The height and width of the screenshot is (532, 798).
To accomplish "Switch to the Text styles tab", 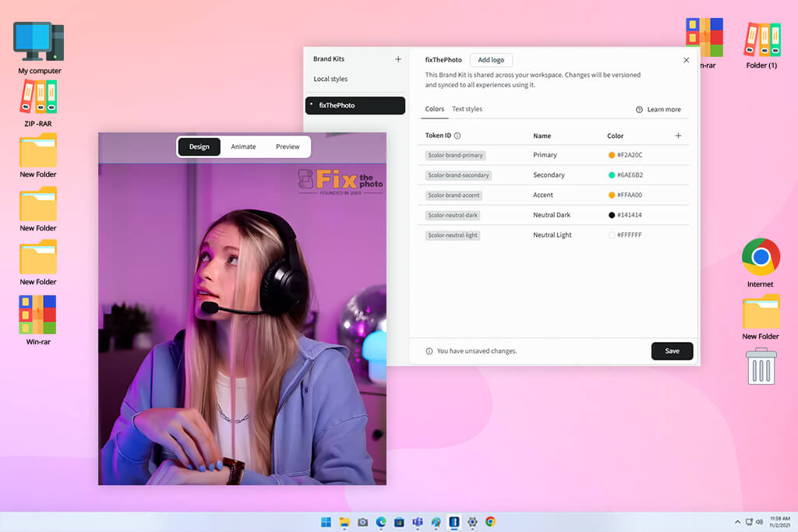I will coord(468,109).
